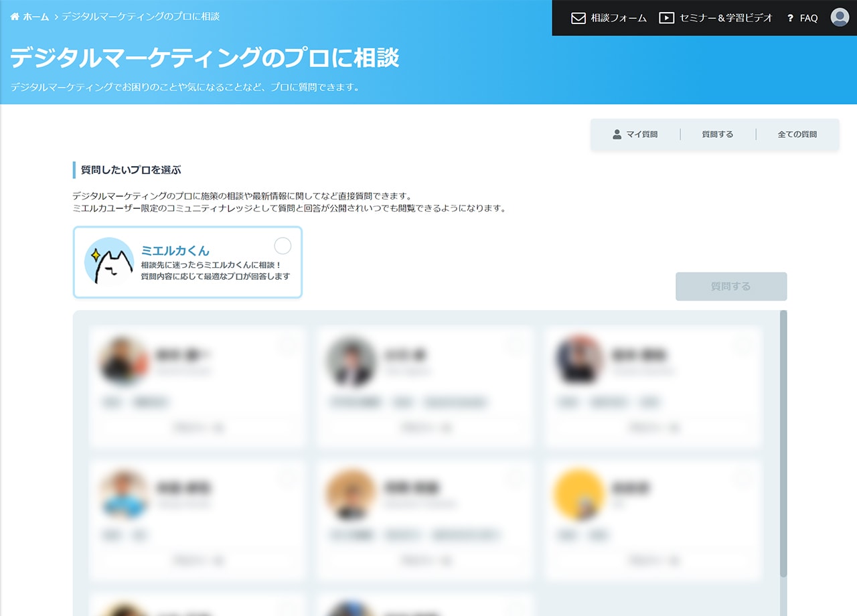Image resolution: width=857 pixels, height=616 pixels.
Task: Open the 相談フォーム menu item
Action: [619, 18]
